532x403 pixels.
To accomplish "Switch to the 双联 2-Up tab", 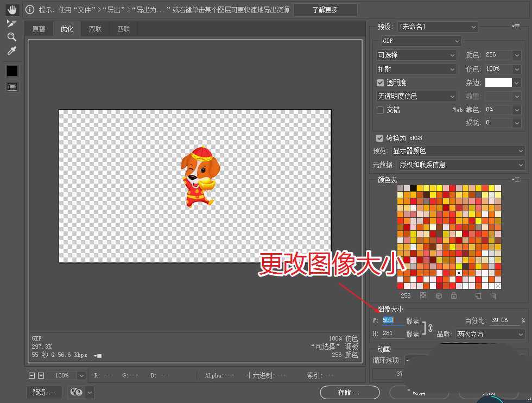I will (95, 29).
